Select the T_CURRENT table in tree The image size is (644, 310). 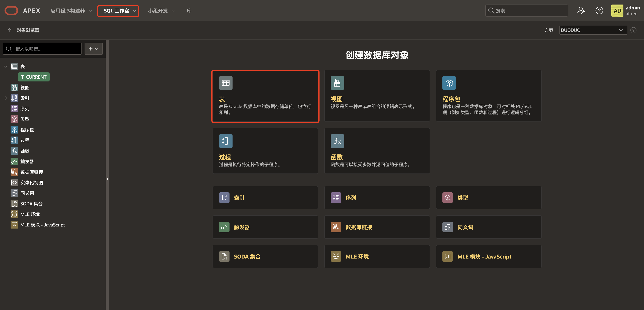click(x=34, y=77)
